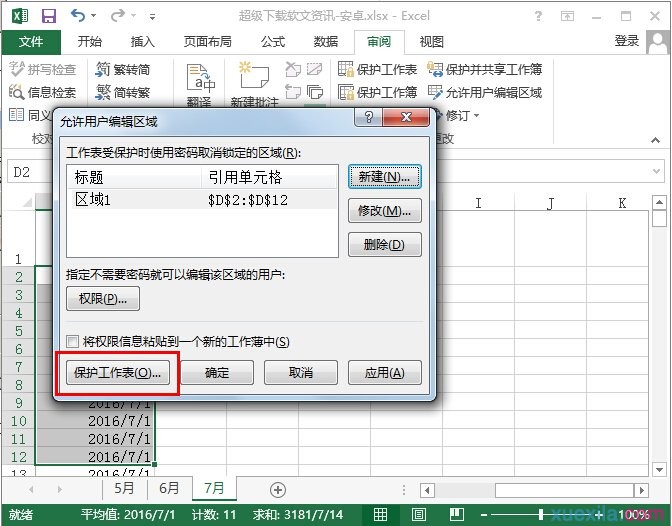Open the Excel app icon menu
This screenshot has height=526, width=672.
click(x=20, y=16)
